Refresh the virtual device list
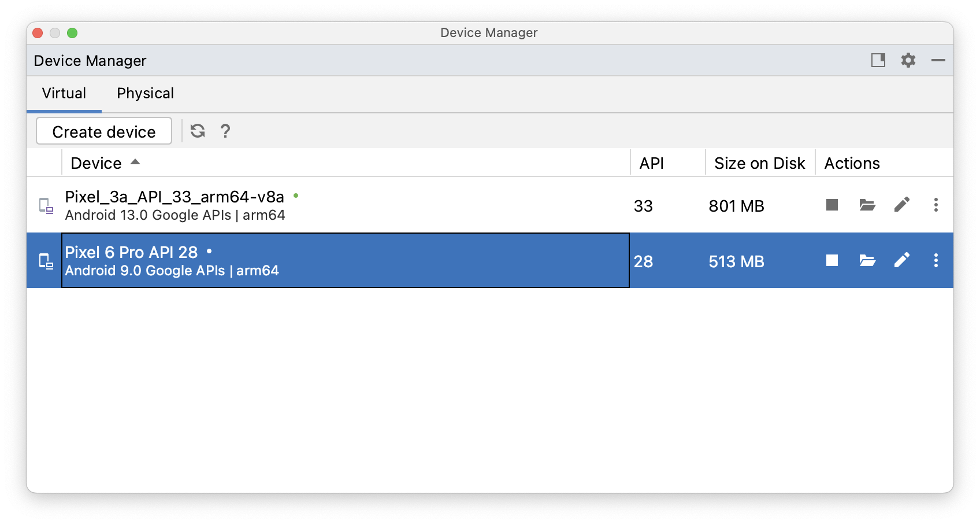The image size is (980, 524). [x=198, y=131]
